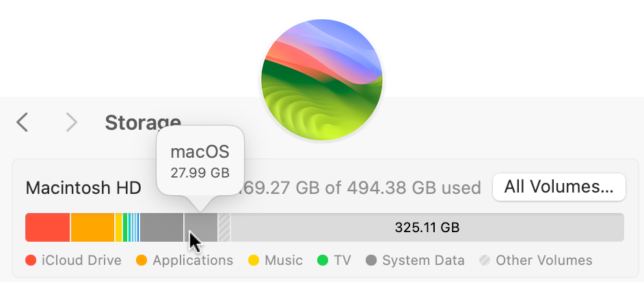Click the 325.11 GB free space segment
644x282 pixels.
(427, 227)
